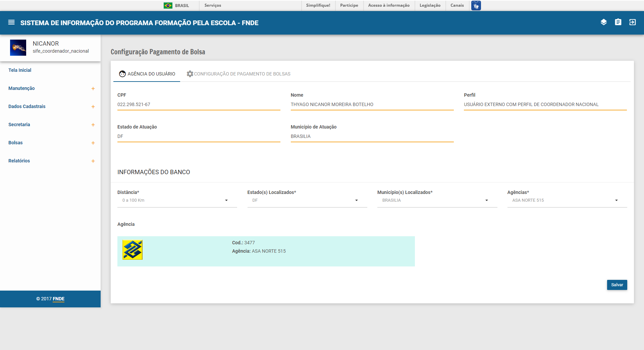Expand the Bolsas sidebar menu
Image resolution: width=644 pixels, height=350 pixels.
tap(93, 143)
